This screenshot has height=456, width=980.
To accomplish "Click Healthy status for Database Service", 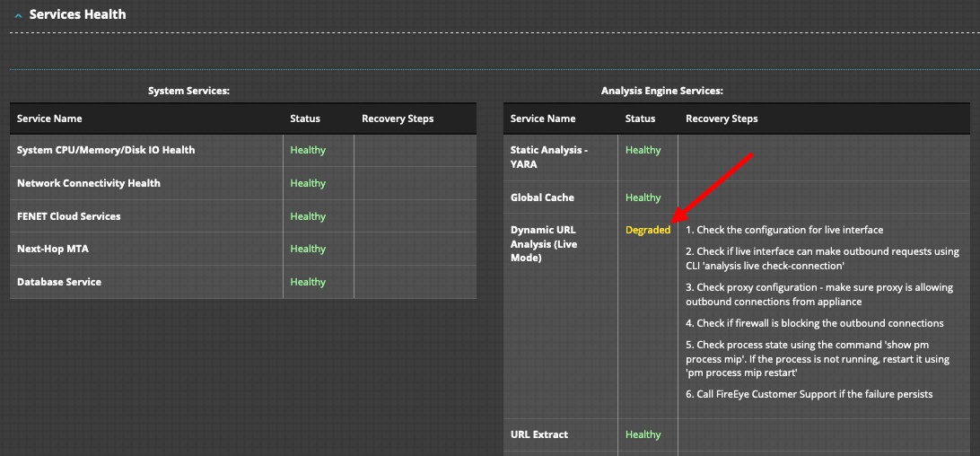I will point(308,282).
